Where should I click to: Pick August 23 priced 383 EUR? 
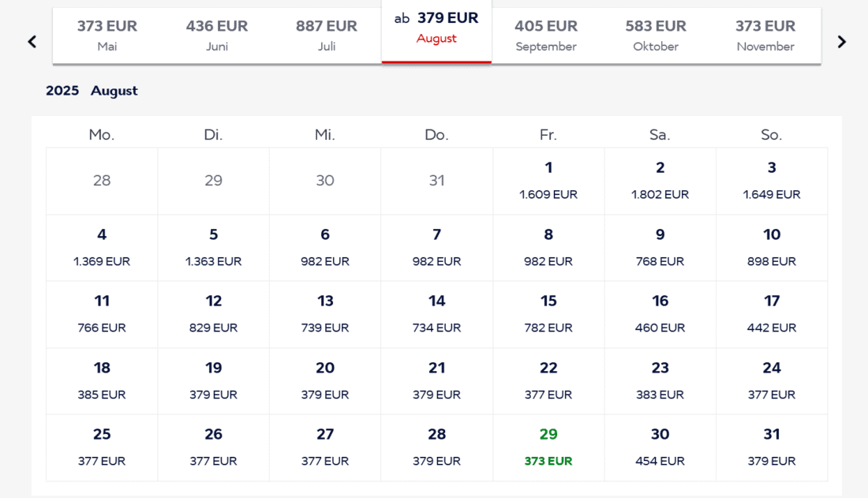[x=660, y=381]
